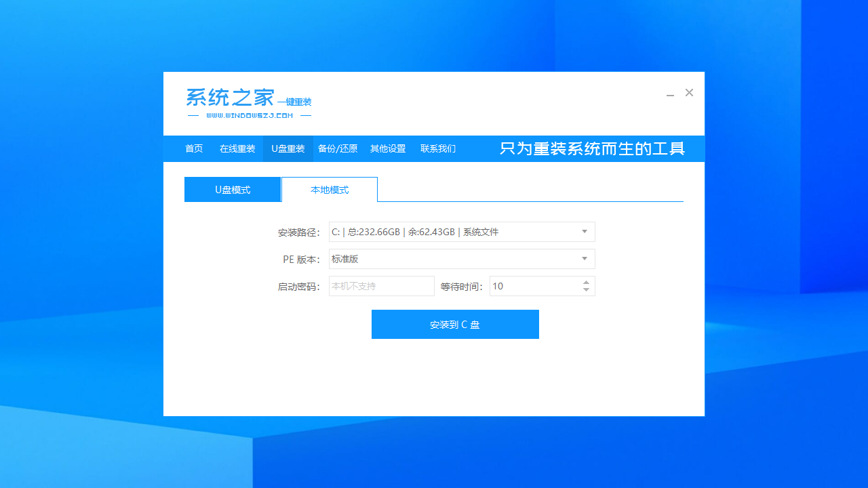868x488 pixels.
Task: Increase 等待时间 with the up stepper arrow
Action: coord(586,282)
